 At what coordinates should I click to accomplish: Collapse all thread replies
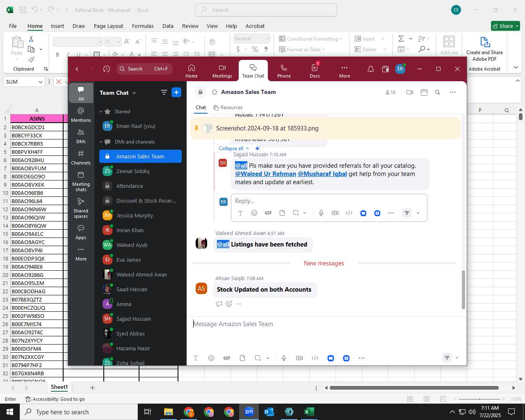point(234,148)
